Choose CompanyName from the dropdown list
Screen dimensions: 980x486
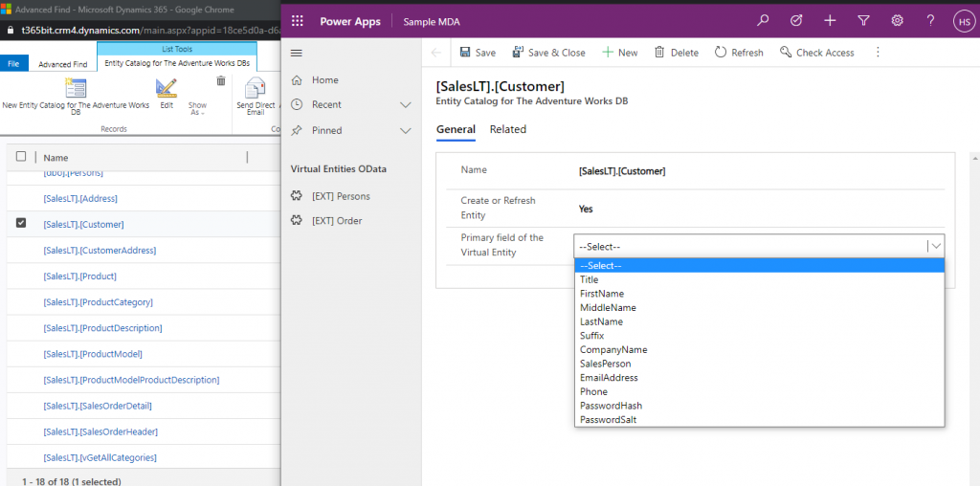click(x=759, y=350)
